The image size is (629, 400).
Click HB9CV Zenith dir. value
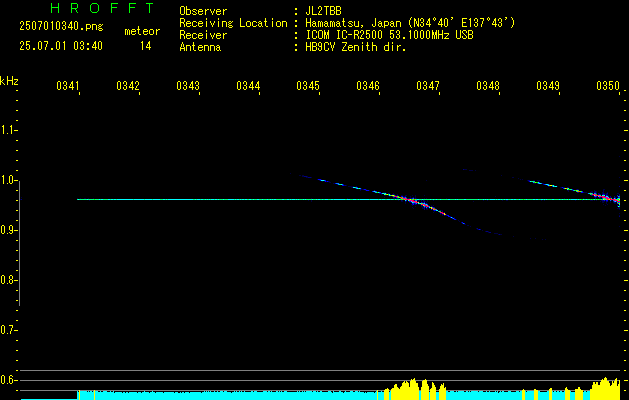tap(356, 47)
